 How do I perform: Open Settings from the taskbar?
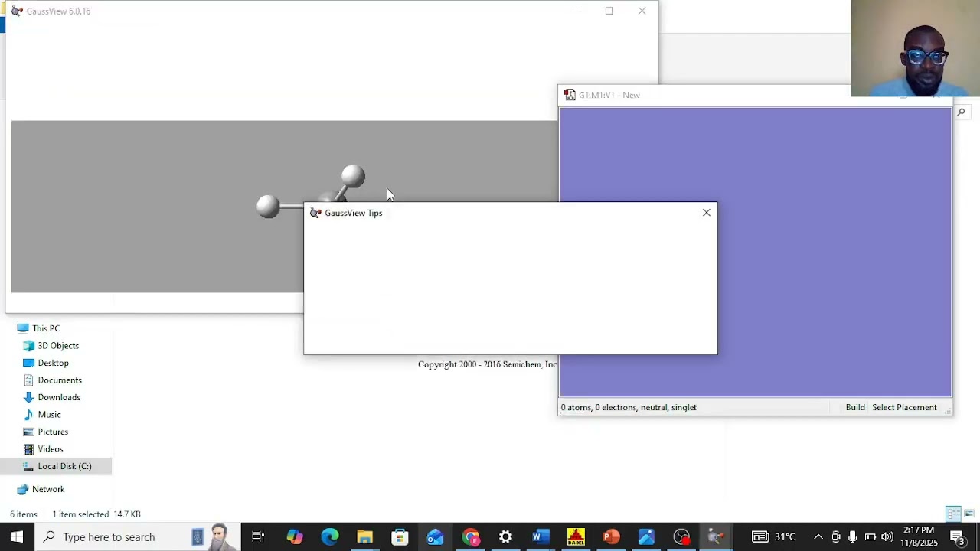(x=505, y=536)
